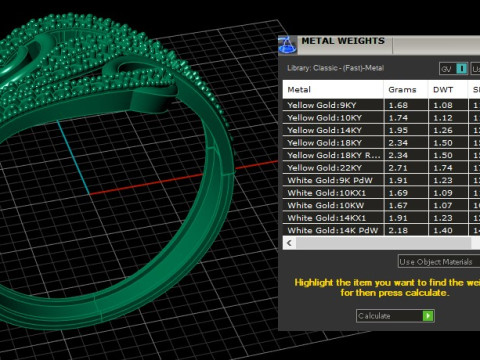This screenshot has width=480, height=360.
Task: Click DWT value 1.08 for 9KY
Action: (x=443, y=105)
